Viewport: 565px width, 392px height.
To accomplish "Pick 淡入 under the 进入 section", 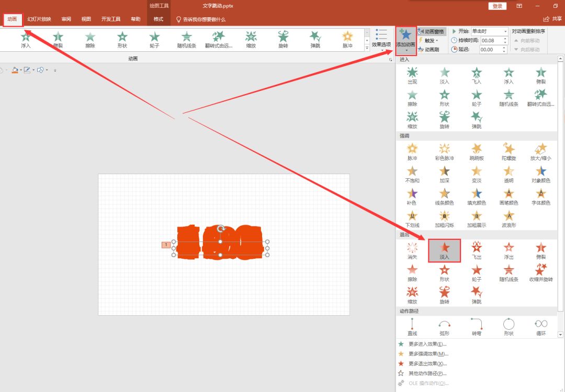I will pos(444,76).
